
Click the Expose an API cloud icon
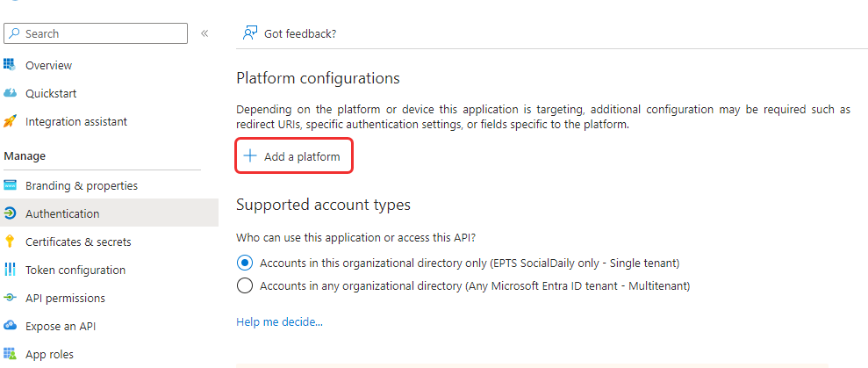pyautogui.click(x=11, y=326)
